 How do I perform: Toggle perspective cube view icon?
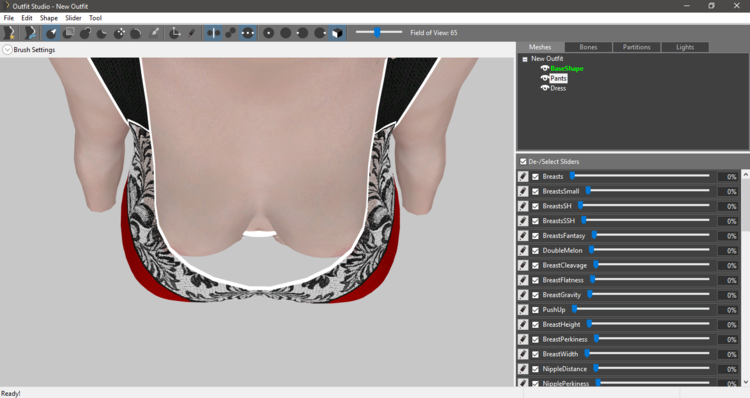(x=337, y=33)
